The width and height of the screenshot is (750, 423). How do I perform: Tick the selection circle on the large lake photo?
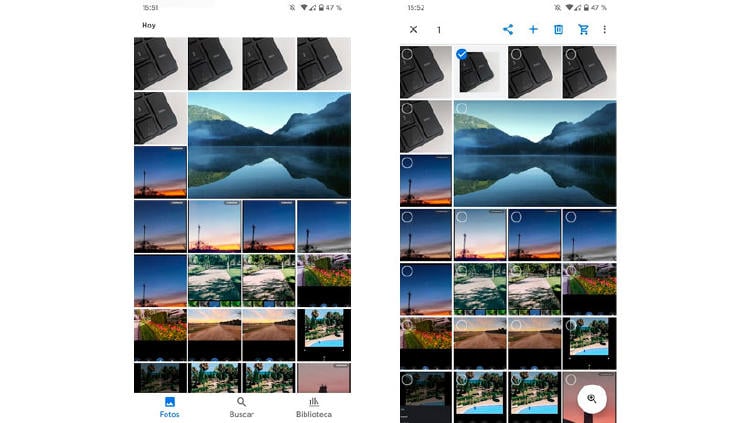(x=462, y=108)
